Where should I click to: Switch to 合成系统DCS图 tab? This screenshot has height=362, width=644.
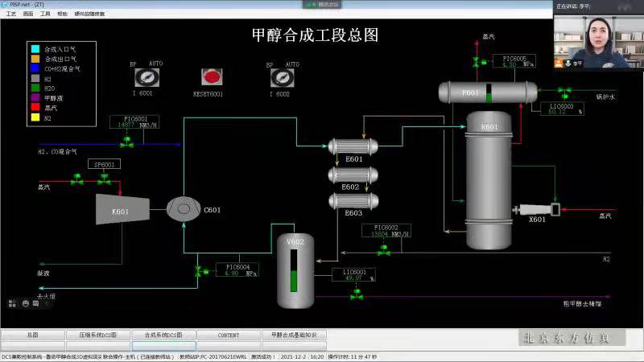coord(163,335)
